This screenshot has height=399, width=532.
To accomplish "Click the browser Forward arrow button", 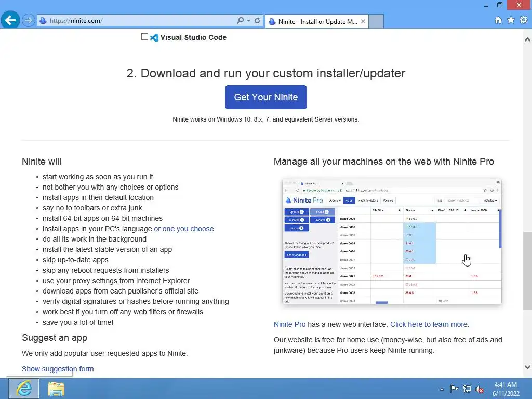I will coord(29,21).
